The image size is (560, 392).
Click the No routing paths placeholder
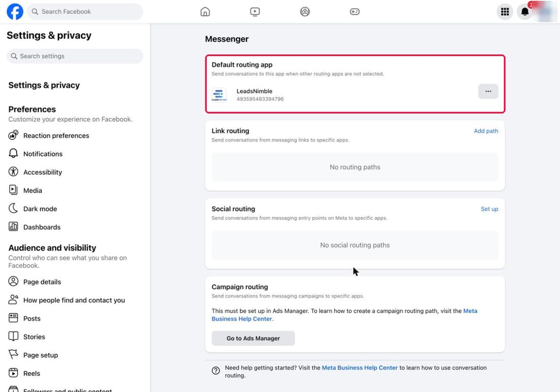(x=355, y=167)
